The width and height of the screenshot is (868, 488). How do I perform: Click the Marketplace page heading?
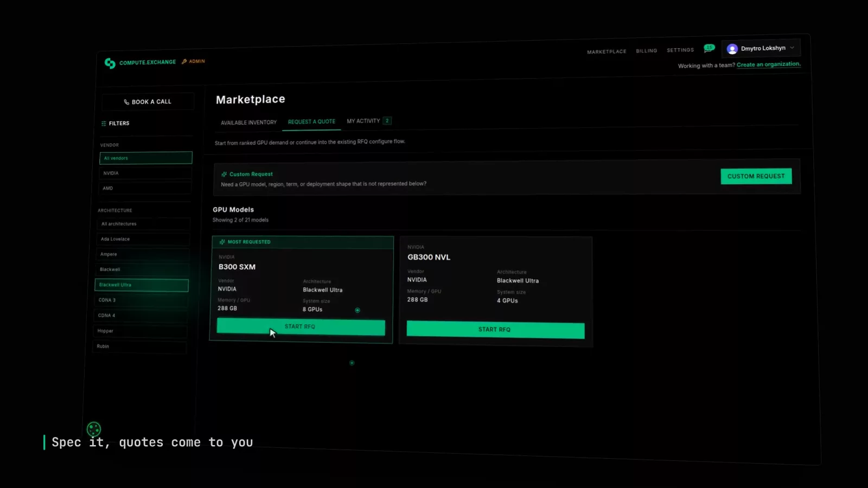click(251, 100)
